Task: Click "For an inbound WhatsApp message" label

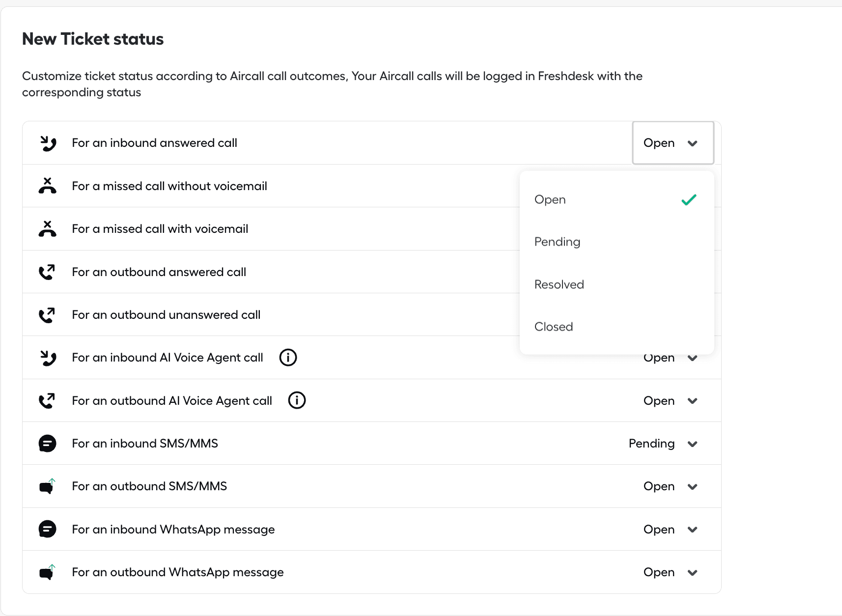Action: tap(173, 530)
